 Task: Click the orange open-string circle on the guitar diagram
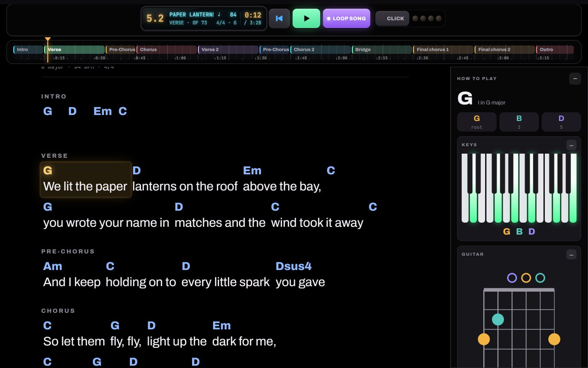pos(526,278)
